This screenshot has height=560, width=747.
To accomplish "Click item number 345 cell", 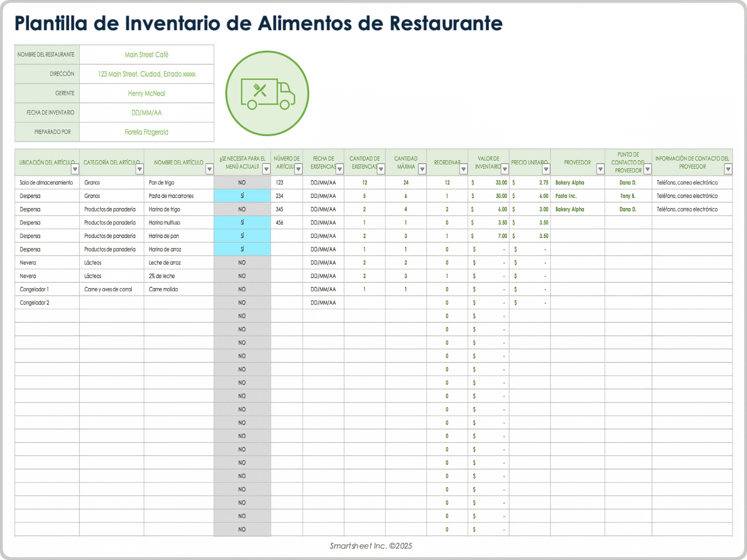I will (287, 209).
